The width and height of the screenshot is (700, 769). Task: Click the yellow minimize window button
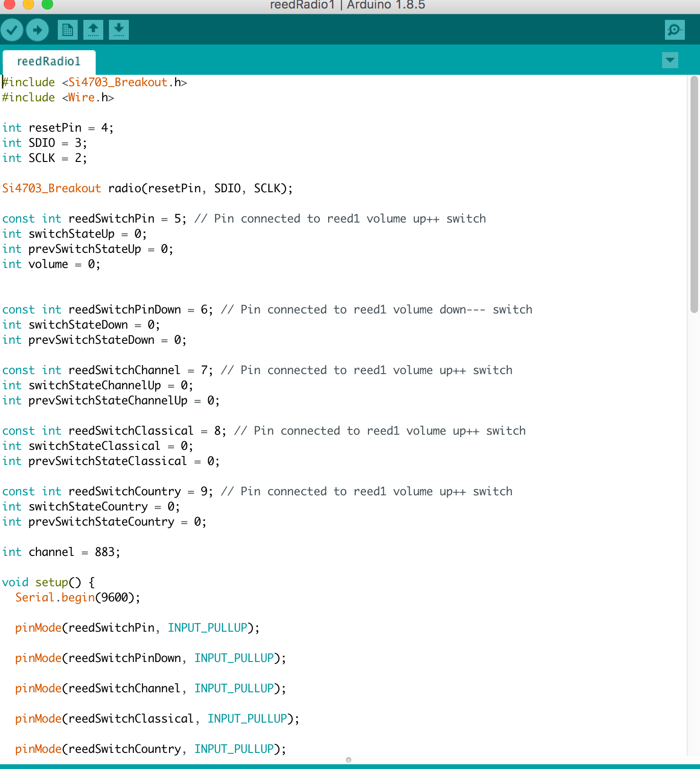pyautogui.click(x=28, y=4)
